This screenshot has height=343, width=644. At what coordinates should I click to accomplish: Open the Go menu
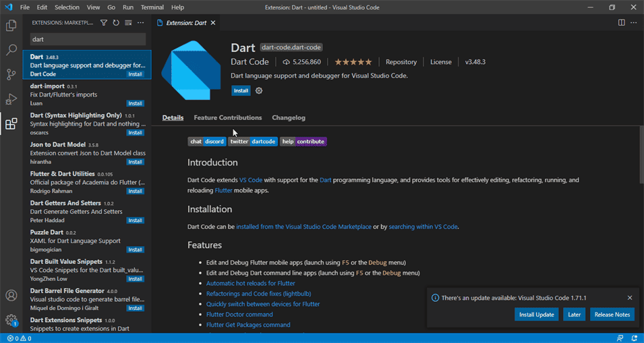[x=111, y=7]
